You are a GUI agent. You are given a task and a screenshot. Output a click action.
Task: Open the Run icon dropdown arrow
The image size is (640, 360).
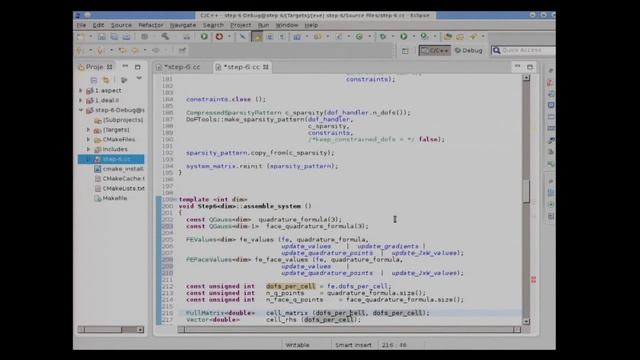click(413, 37)
